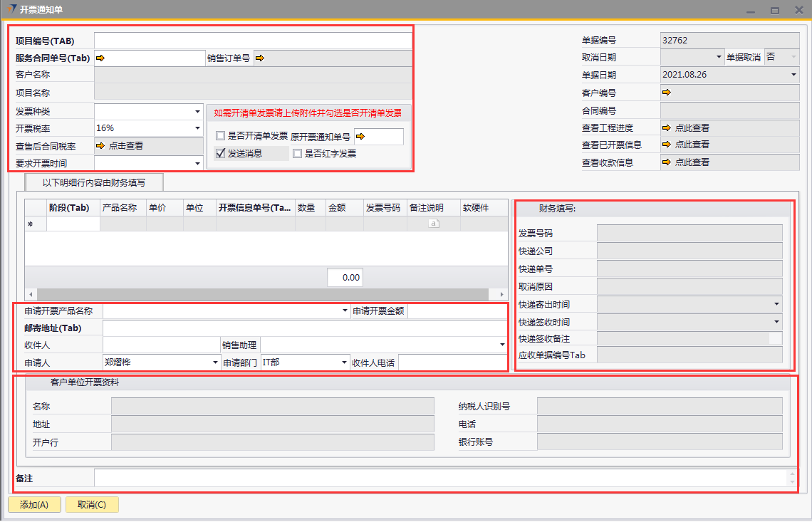Click arrow icon for 查看收款信息
Screen dimensions: 812x522
pyautogui.click(x=667, y=162)
